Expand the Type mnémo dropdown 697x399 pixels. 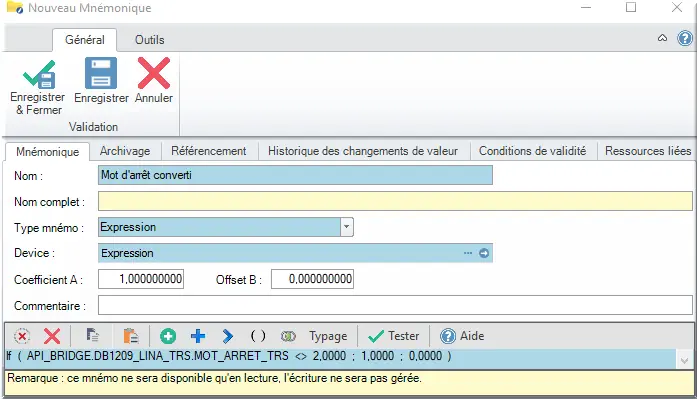point(347,227)
